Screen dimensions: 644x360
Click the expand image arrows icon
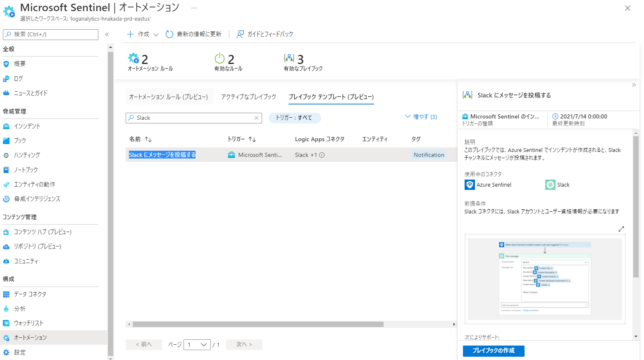(x=621, y=229)
